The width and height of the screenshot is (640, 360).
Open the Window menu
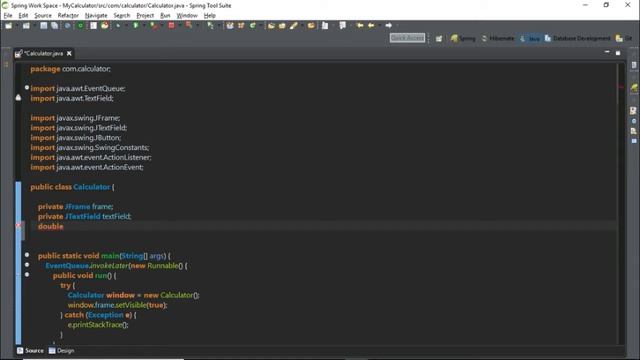click(187, 16)
